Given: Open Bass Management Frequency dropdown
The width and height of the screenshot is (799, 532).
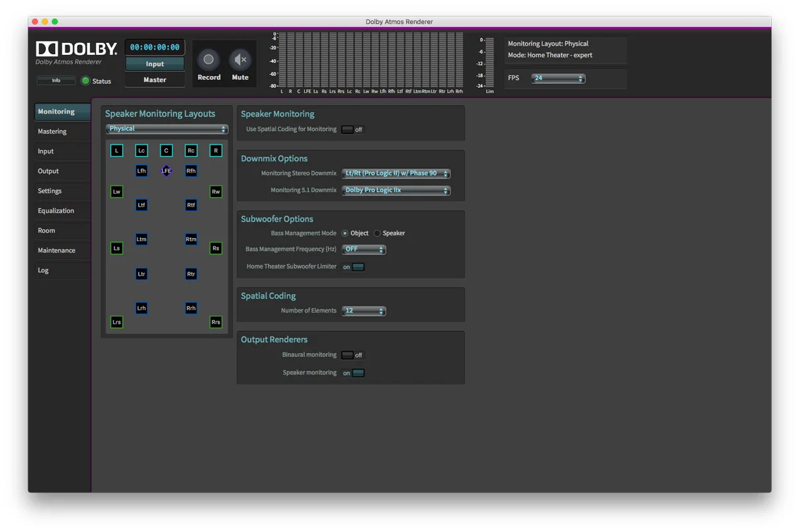Looking at the screenshot, I should [363, 250].
